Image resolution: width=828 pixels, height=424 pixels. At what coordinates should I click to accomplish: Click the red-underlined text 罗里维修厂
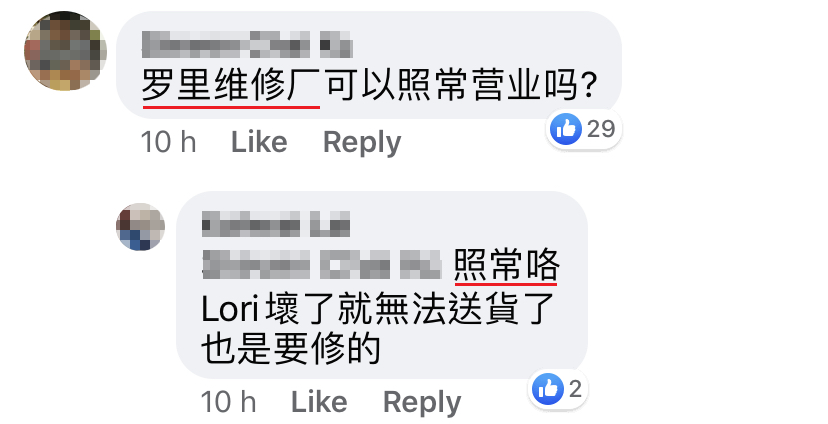tap(231, 86)
